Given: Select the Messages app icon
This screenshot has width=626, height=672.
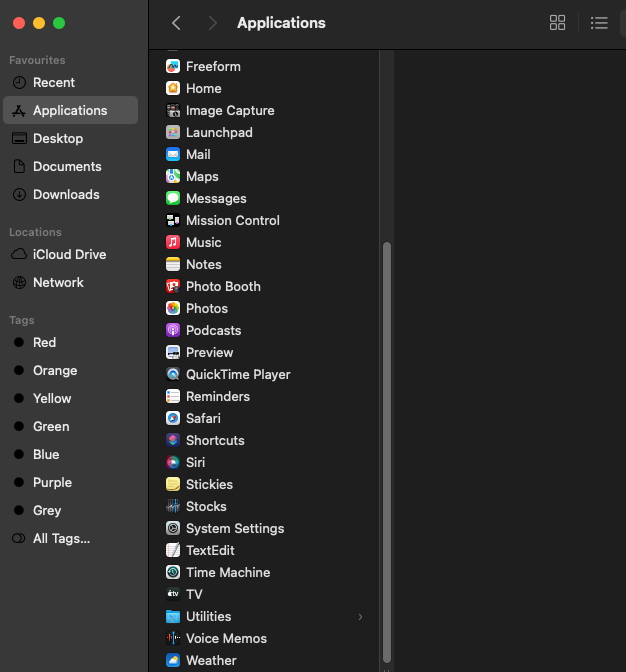Looking at the screenshot, I should pyautogui.click(x=173, y=198).
